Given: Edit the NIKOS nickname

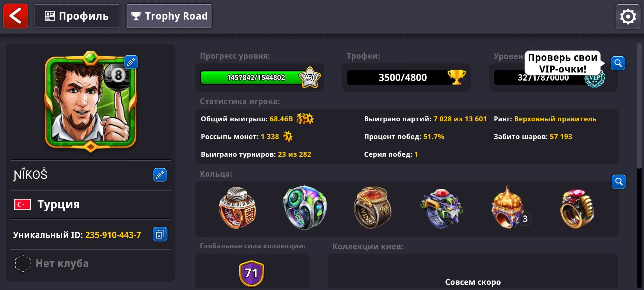Looking at the screenshot, I should (x=160, y=175).
